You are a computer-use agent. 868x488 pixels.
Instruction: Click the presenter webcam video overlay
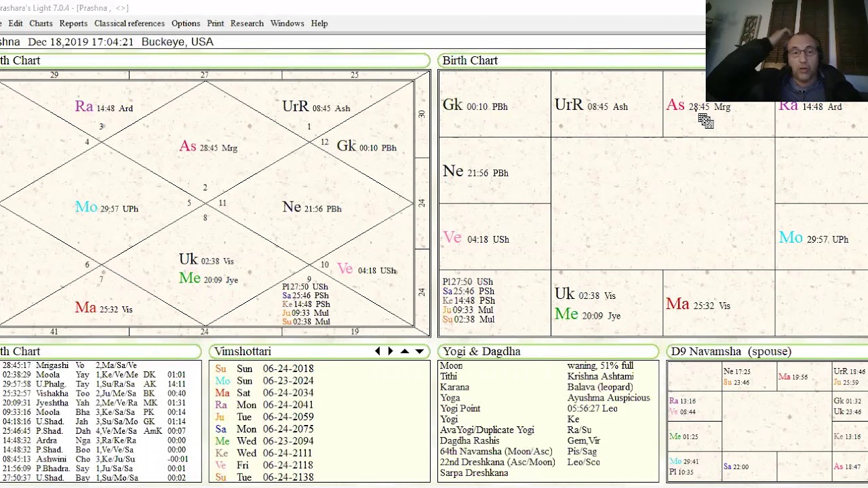click(x=787, y=51)
